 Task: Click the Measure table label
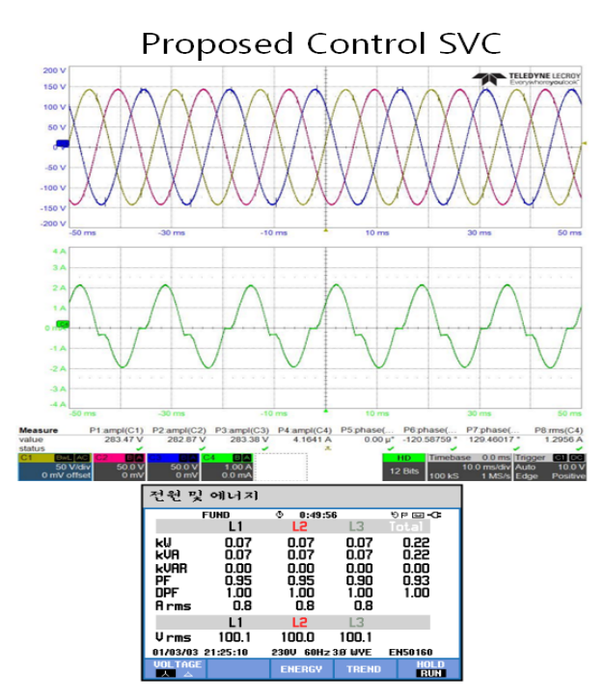[x=39, y=430]
